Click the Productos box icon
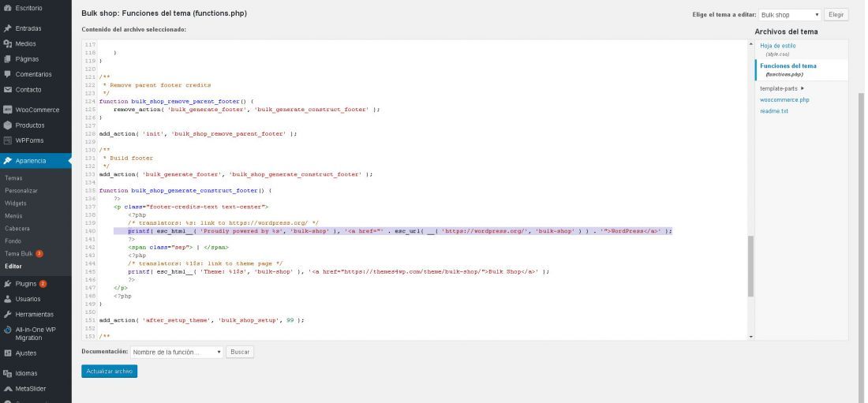868x403 pixels. click(x=7, y=125)
